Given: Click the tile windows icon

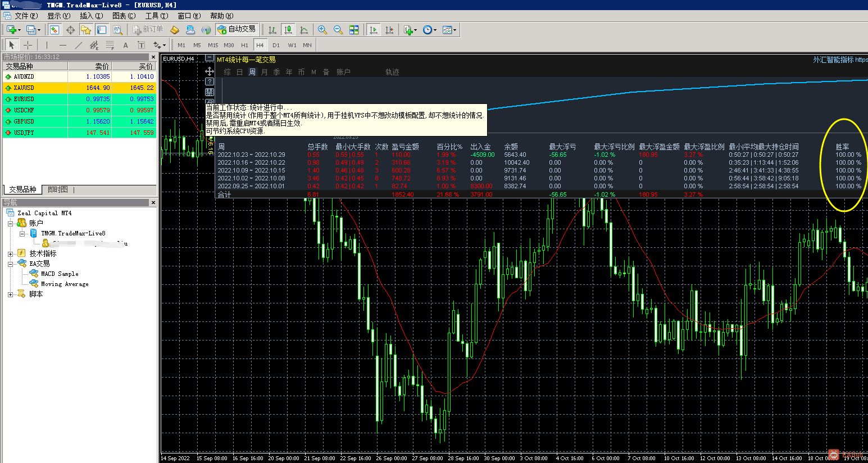Looking at the screenshot, I should [354, 30].
